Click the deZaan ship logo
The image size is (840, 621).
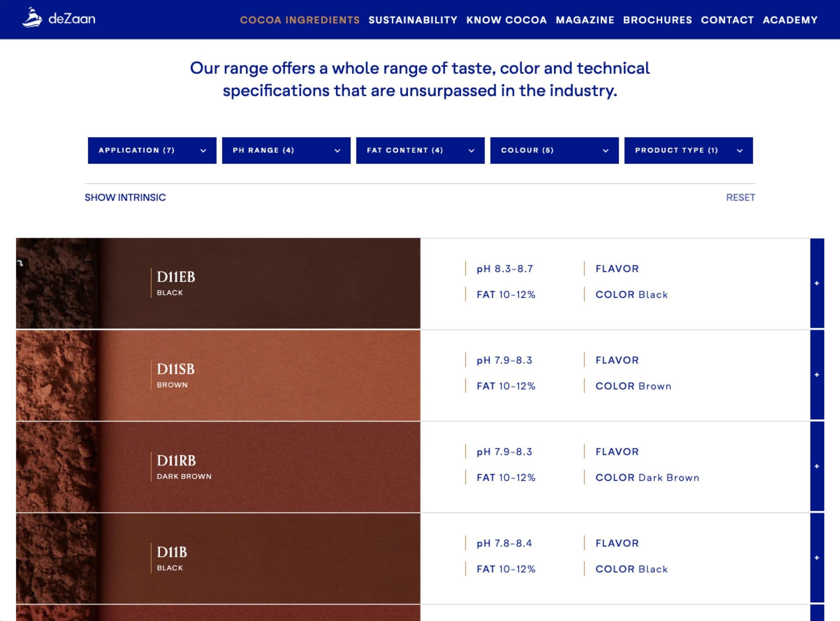coord(32,17)
